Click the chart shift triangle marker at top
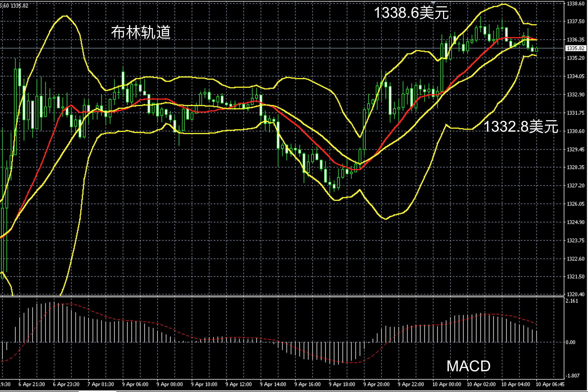This screenshot has width=588, height=392. [x=433, y=2]
